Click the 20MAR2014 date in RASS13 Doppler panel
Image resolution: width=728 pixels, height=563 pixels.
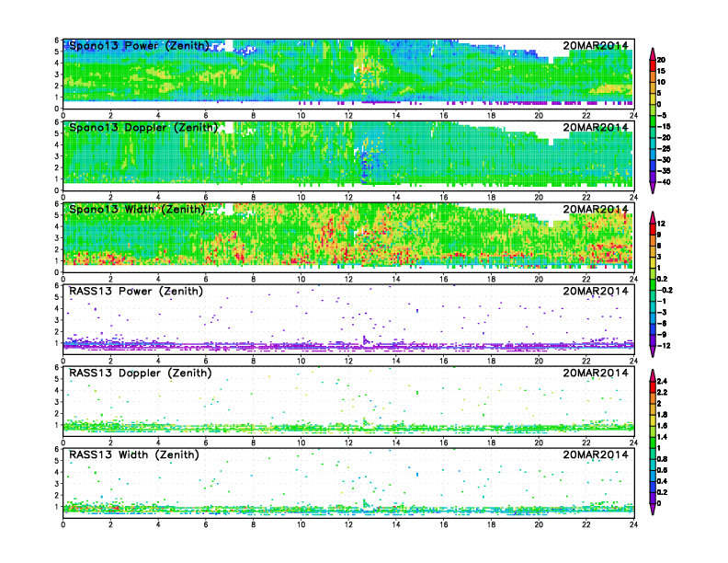pos(596,373)
